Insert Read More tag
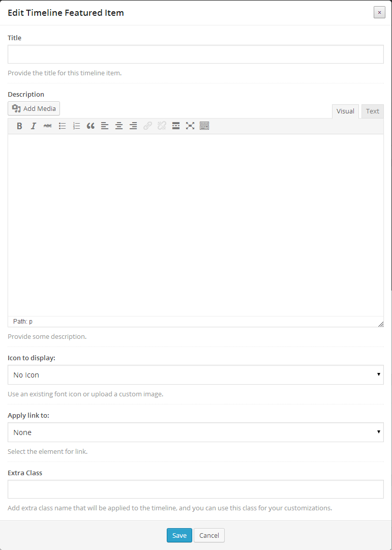 tap(176, 126)
